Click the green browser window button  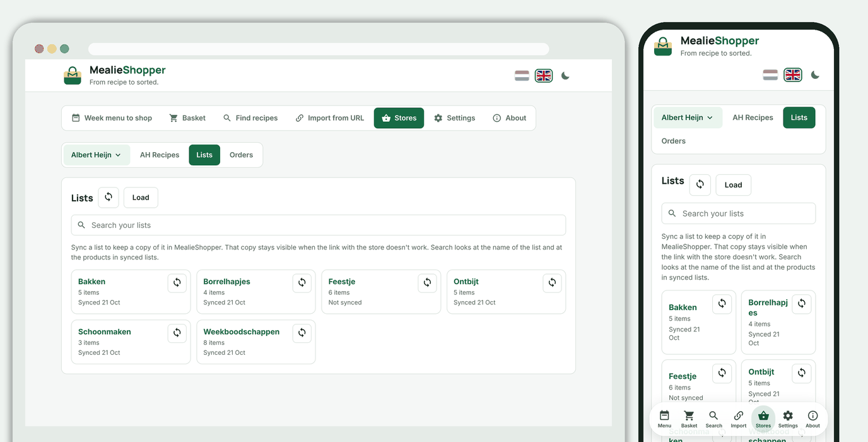(64, 49)
